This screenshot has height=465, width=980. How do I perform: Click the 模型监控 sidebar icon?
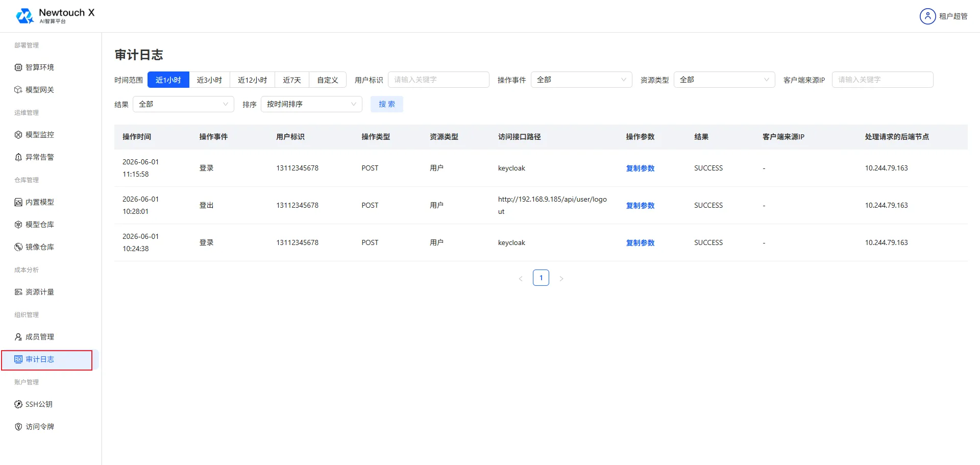point(18,135)
